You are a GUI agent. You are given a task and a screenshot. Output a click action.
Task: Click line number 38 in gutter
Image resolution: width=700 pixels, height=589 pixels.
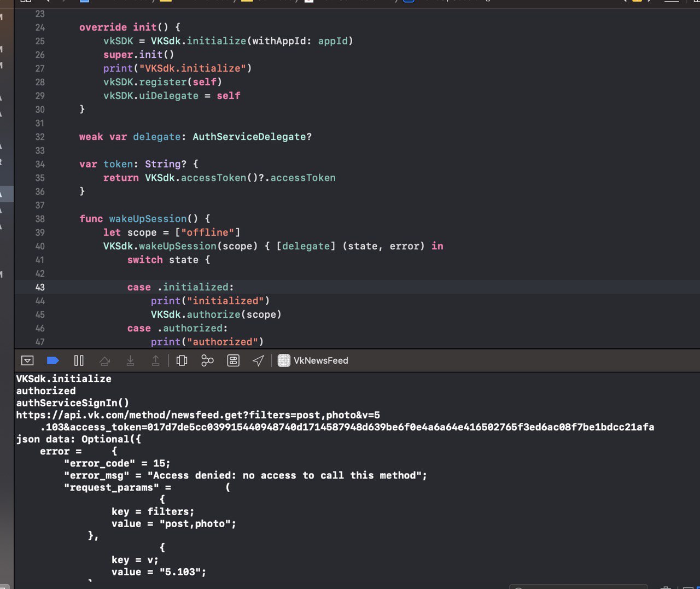pos(40,219)
